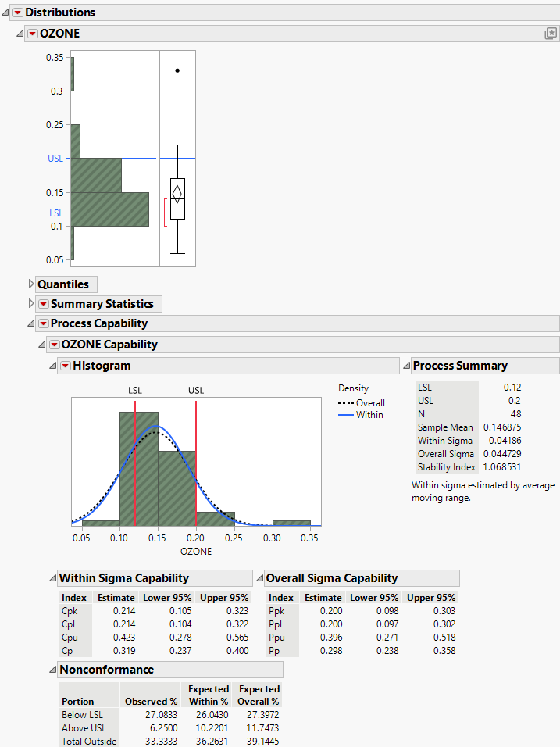Viewport: 560px width, 747px height.
Task: Open the Process Capability red triangle menu
Action: pos(43,323)
